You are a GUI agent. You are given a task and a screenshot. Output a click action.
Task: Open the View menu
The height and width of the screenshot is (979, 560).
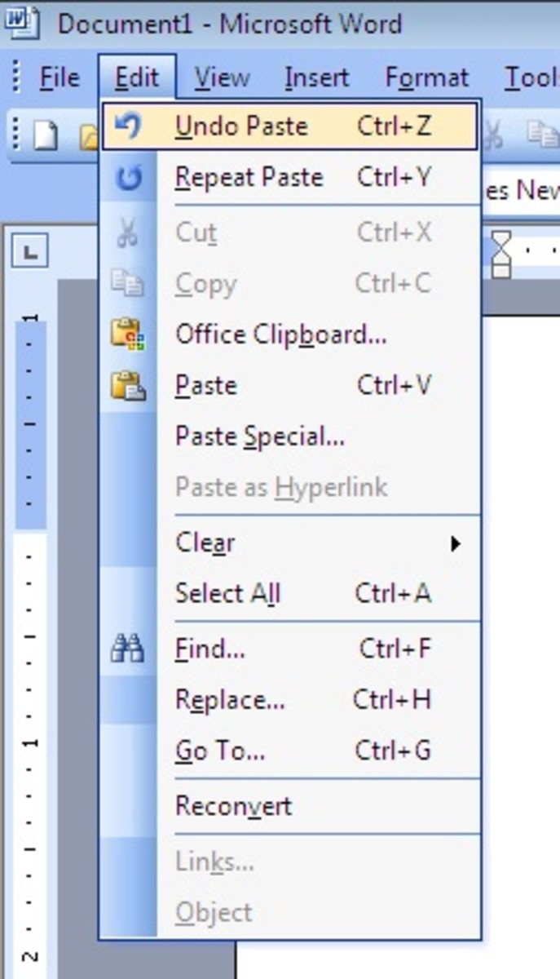(x=222, y=78)
